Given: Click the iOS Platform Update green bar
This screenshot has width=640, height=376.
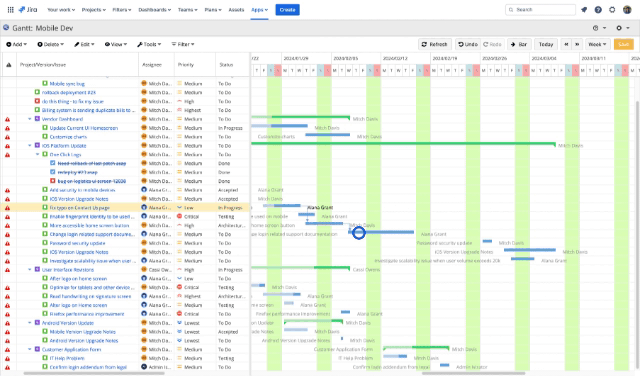Looking at the screenshot, I should pyautogui.click(x=403, y=144).
